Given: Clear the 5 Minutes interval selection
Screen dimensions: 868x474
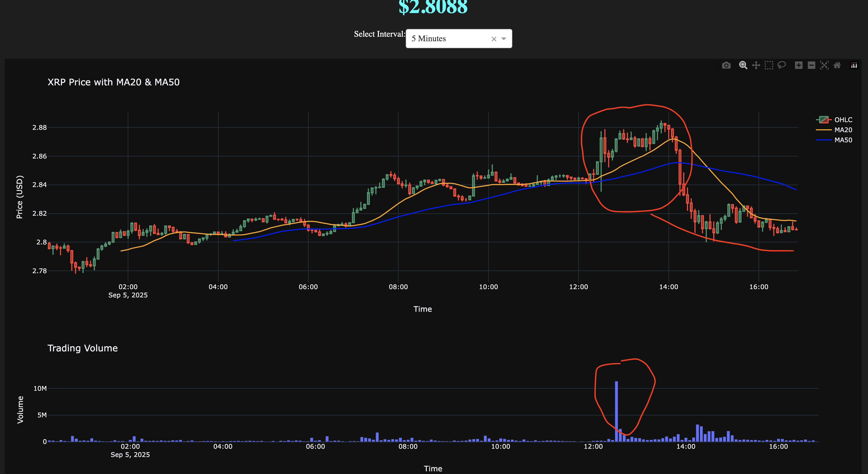Looking at the screenshot, I should (494, 39).
